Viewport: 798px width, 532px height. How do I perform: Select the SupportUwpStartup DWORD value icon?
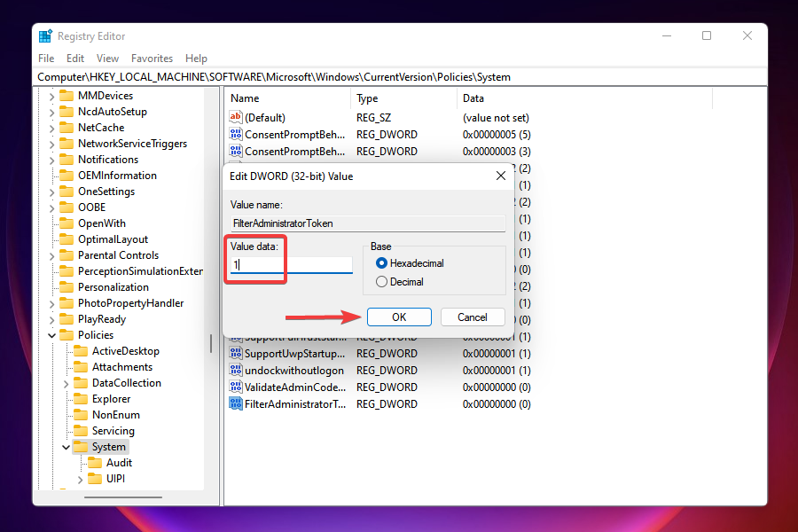coord(235,353)
